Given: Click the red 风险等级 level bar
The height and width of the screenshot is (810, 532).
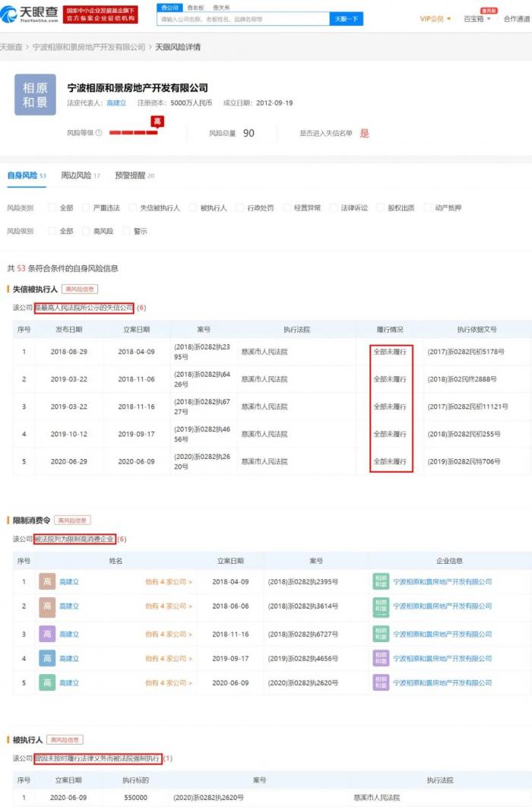Looking at the screenshot, I should click(133, 133).
